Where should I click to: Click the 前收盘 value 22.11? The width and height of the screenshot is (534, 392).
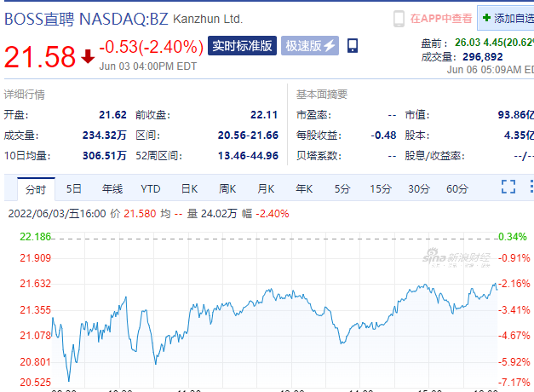(x=264, y=115)
